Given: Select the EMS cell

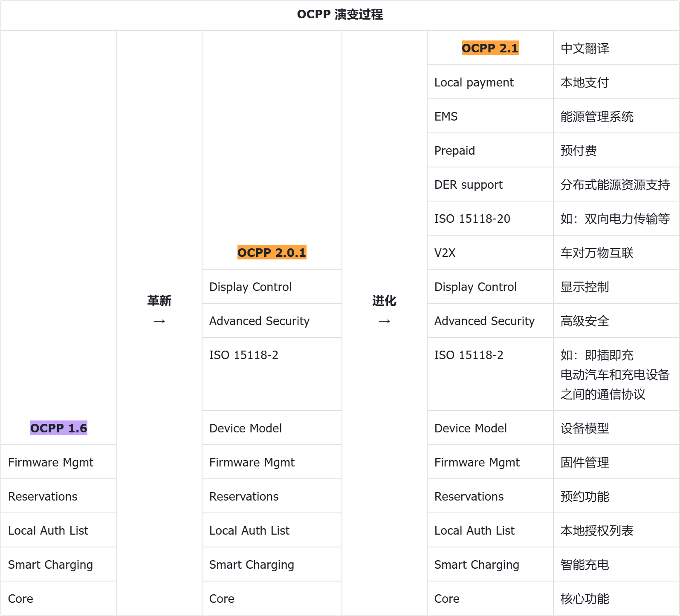Looking at the screenshot, I should [x=446, y=116].
